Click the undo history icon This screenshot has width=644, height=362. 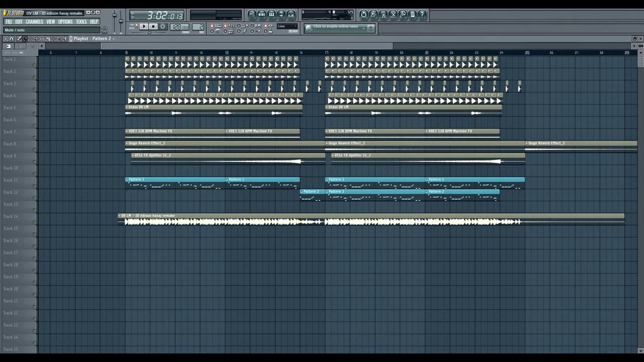[364, 15]
